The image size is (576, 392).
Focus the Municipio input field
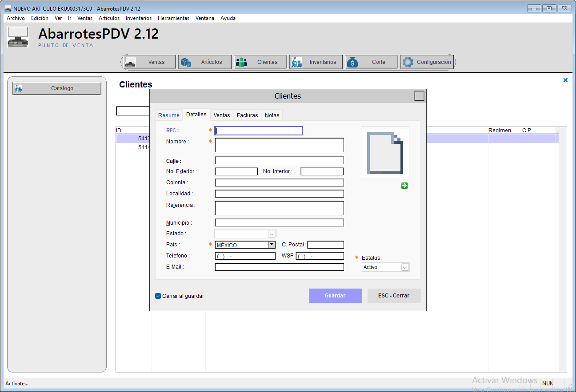[x=280, y=223]
